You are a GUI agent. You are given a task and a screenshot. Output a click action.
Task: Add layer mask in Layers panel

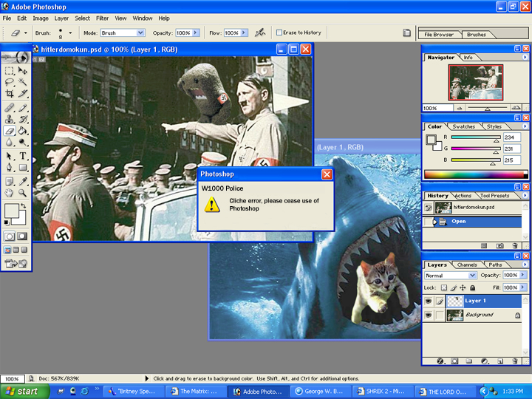[454, 361]
